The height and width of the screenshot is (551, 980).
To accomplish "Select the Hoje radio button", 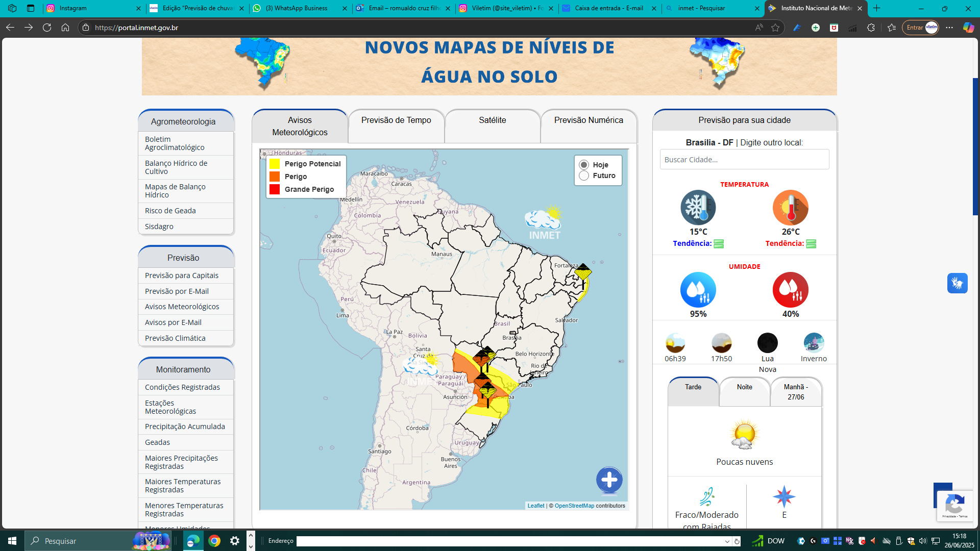I will pyautogui.click(x=584, y=165).
